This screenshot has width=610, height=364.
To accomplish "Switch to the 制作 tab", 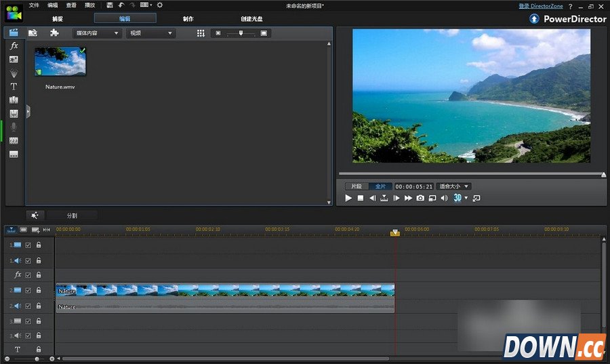I will point(188,19).
